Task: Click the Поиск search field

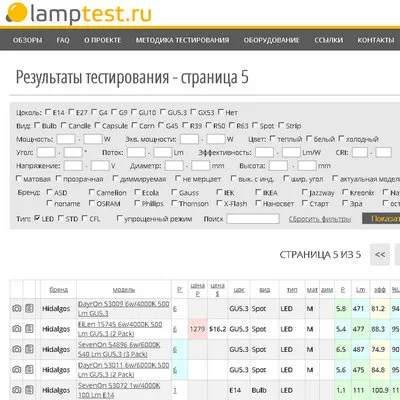Action: click(x=253, y=219)
